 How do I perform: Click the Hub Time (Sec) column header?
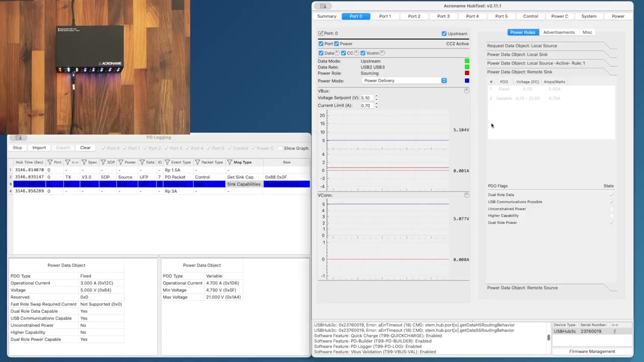tap(29, 162)
